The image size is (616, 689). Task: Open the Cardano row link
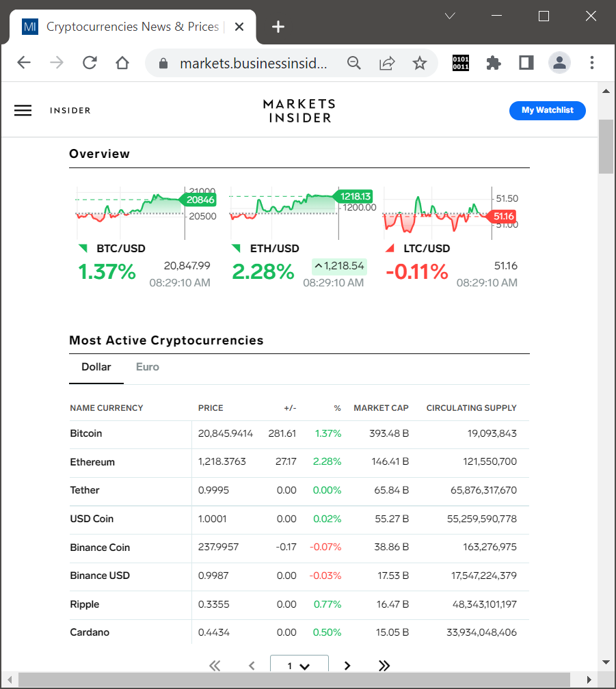coord(90,632)
